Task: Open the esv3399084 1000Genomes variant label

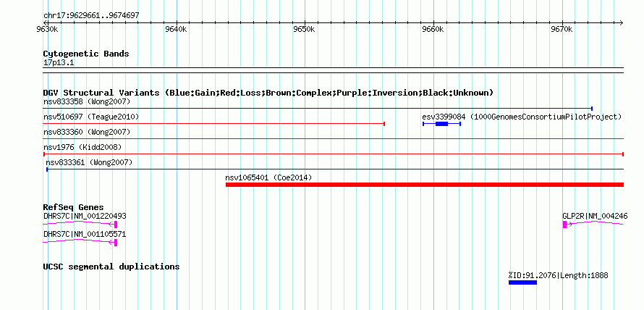Action: point(522,117)
